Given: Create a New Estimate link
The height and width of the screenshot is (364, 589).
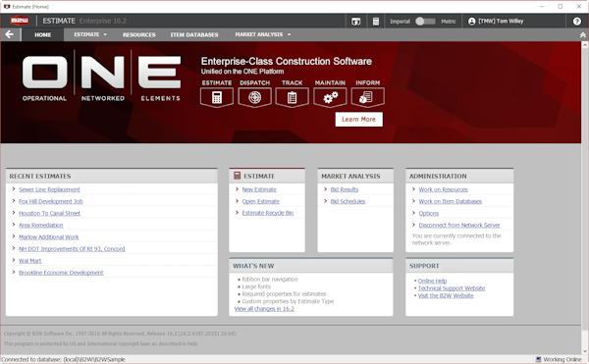Looking at the screenshot, I should click(x=259, y=189).
